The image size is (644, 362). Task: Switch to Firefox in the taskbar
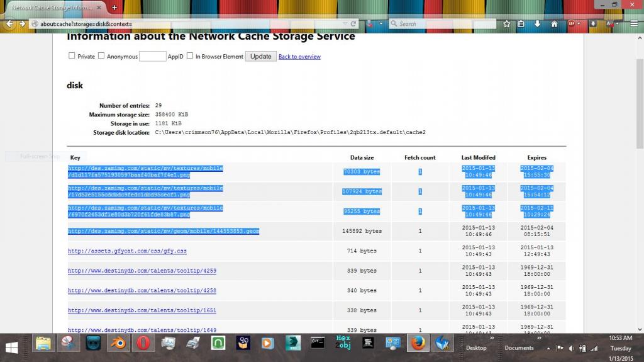pyautogui.click(x=418, y=343)
